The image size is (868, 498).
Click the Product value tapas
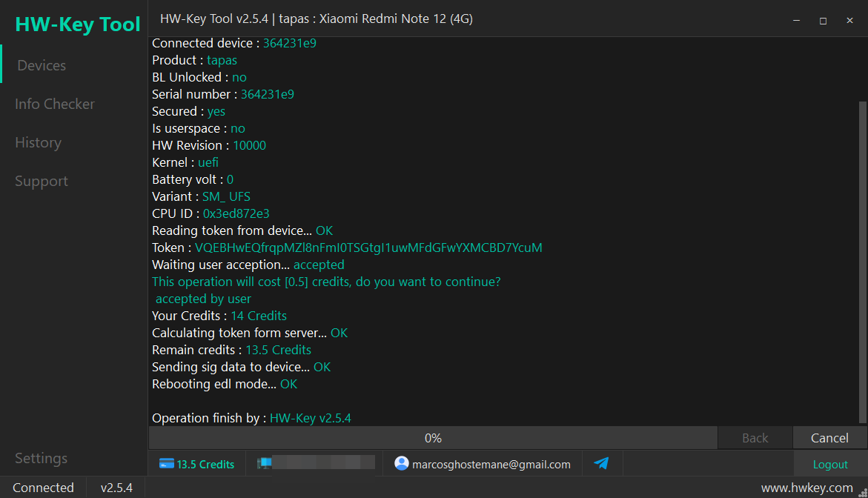(222, 60)
